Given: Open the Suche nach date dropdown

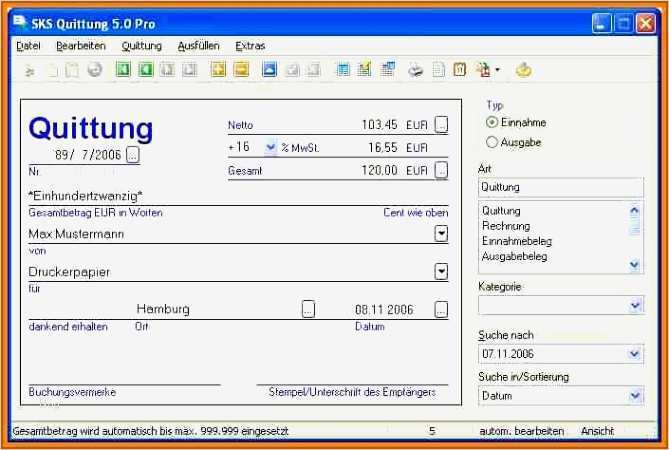Looking at the screenshot, I should (635, 354).
